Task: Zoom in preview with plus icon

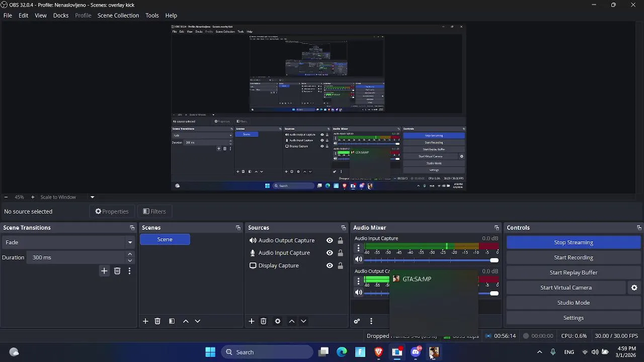Action: tap(33, 197)
